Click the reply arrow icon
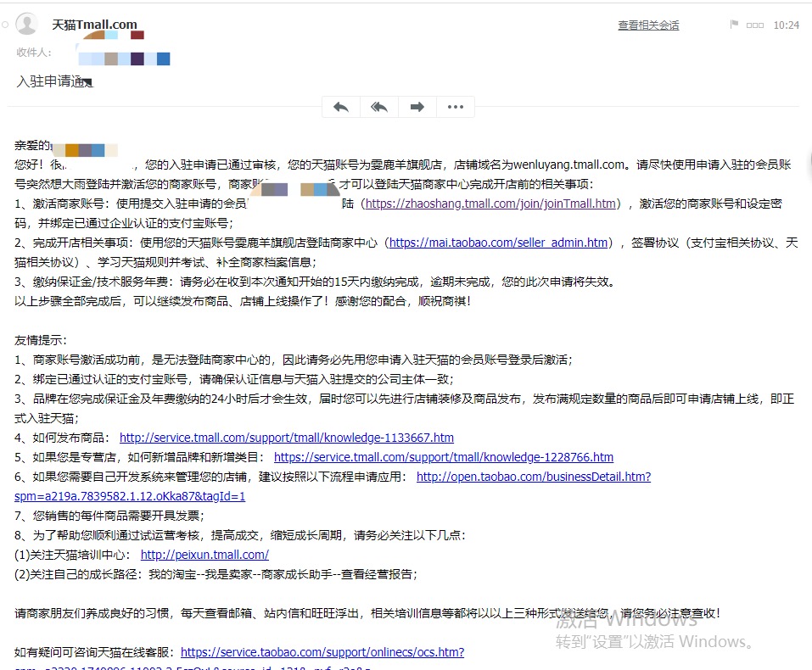This screenshot has width=812, height=670. point(341,107)
